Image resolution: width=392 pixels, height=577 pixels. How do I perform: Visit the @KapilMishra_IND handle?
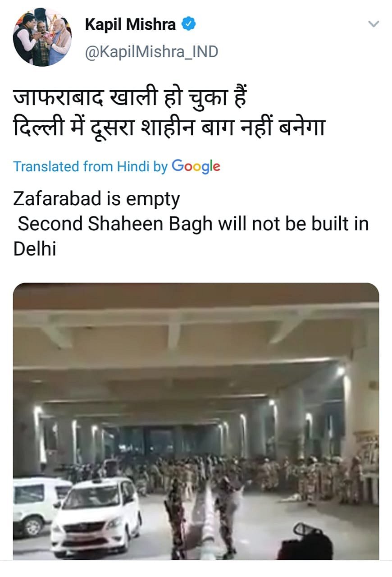(151, 52)
